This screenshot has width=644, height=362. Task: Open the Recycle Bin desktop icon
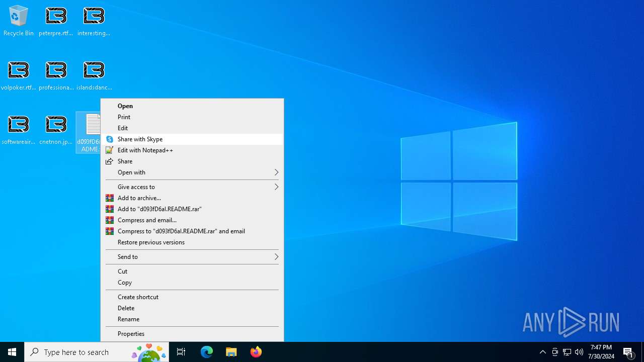tap(19, 21)
